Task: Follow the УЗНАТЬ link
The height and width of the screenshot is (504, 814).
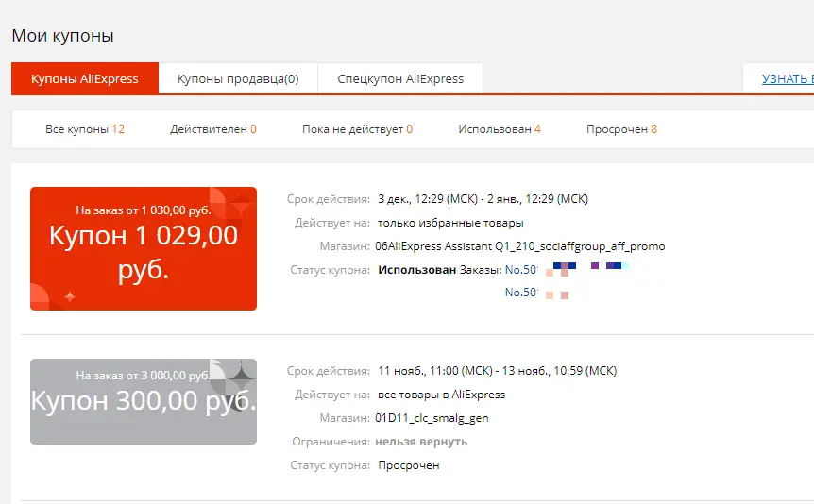Action: click(788, 79)
